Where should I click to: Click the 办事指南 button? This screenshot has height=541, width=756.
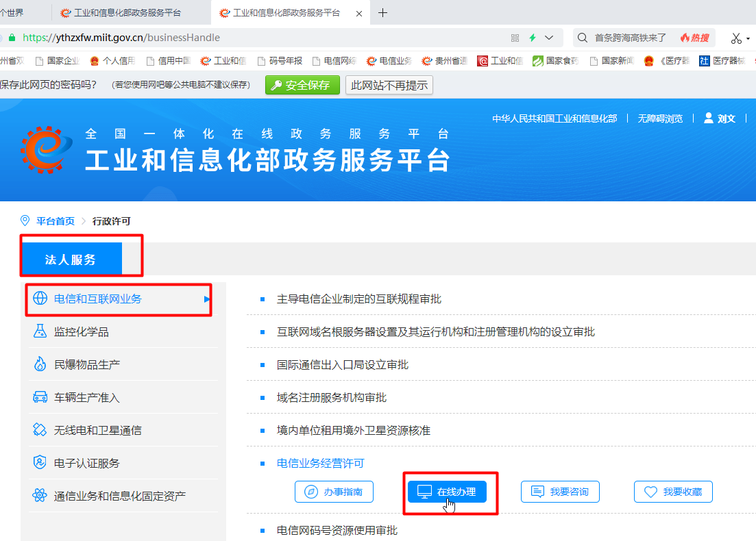[334, 492]
